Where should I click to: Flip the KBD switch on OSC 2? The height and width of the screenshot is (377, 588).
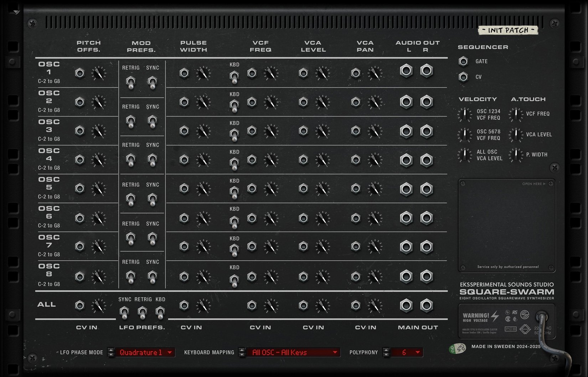(234, 106)
